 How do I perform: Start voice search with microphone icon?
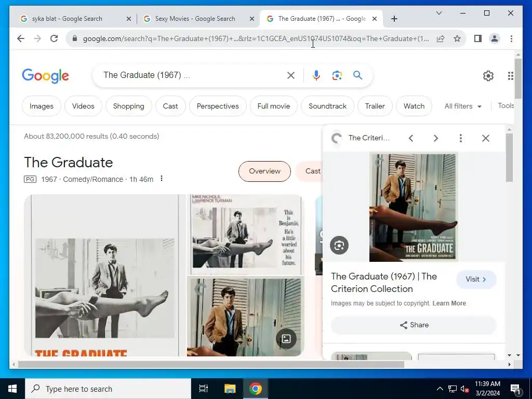[316, 75]
